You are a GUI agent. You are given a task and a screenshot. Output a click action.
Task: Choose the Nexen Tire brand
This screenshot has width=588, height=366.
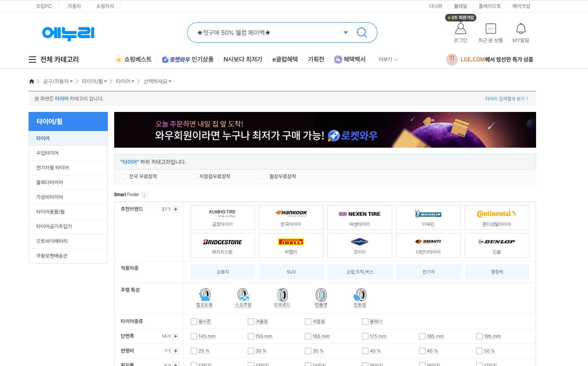coord(360,218)
